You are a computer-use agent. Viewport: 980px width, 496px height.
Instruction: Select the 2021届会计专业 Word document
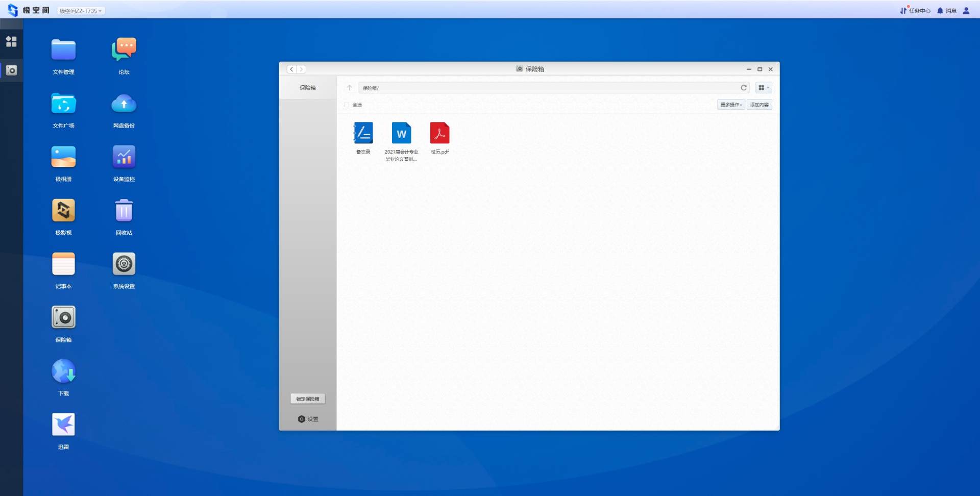pos(401,142)
